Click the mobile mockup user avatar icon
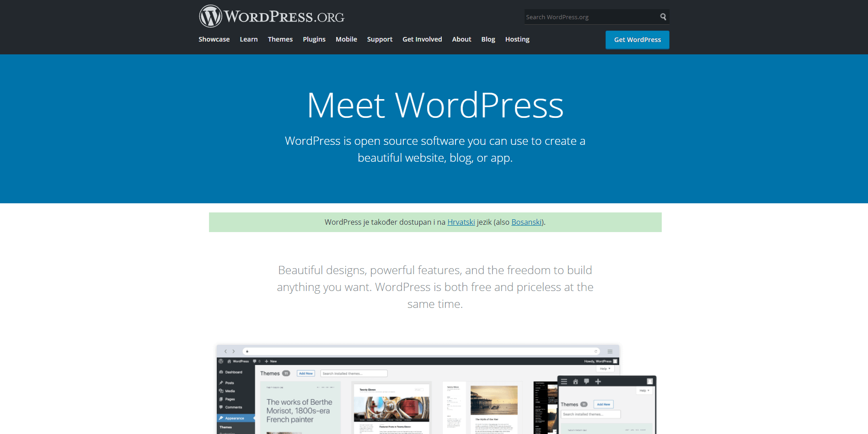 (x=650, y=381)
